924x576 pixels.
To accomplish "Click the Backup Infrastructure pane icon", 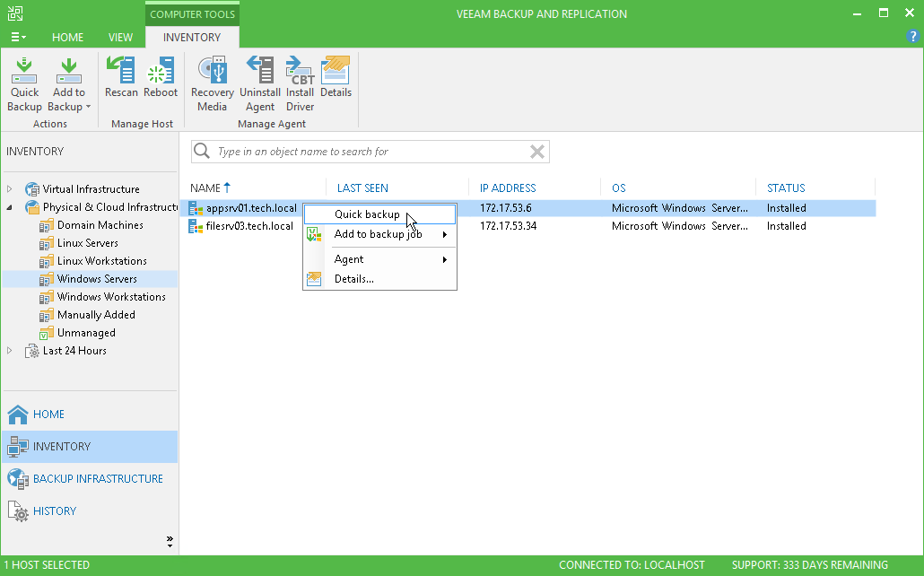I will point(18,479).
